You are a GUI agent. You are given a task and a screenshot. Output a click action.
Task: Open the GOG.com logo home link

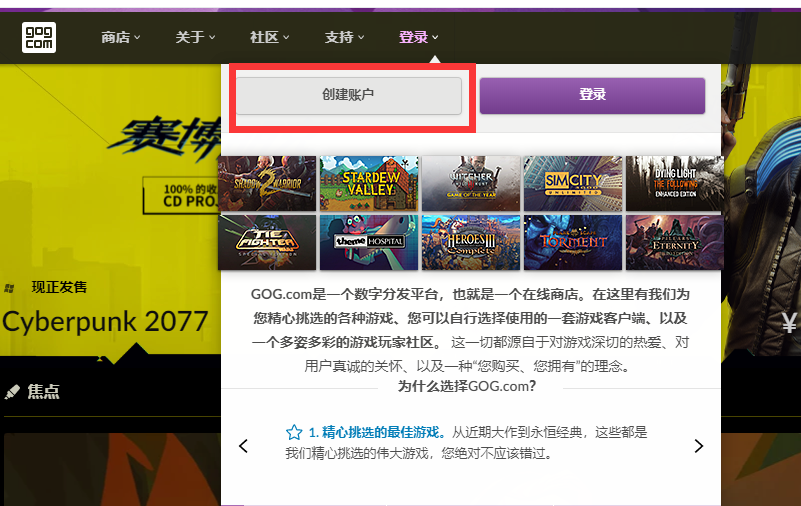[39, 37]
